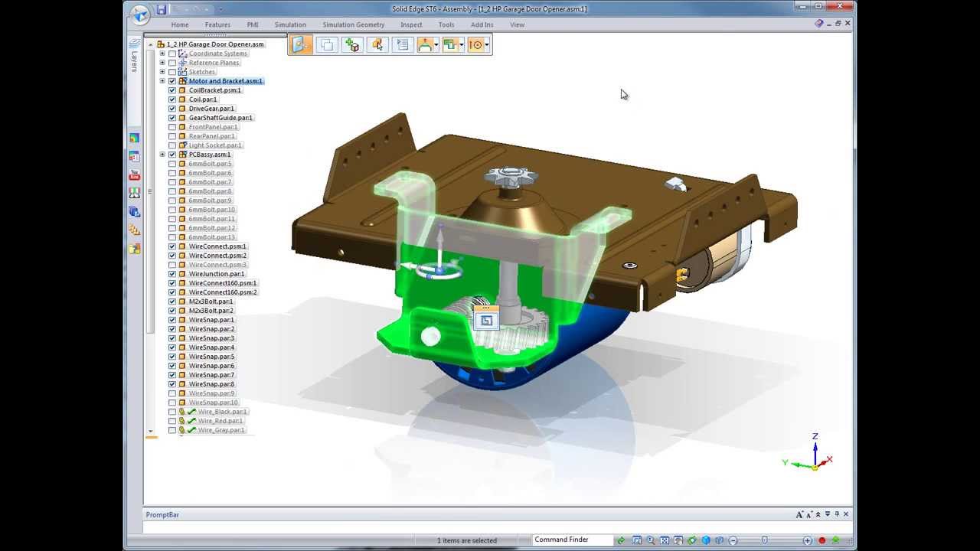Click the blue sphere view style icon
The height and width of the screenshot is (551, 980).
click(x=706, y=540)
